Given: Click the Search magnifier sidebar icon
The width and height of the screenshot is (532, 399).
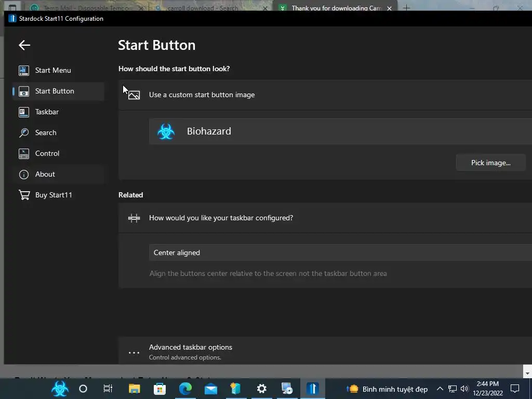Looking at the screenshot, I should coord(24,132).
